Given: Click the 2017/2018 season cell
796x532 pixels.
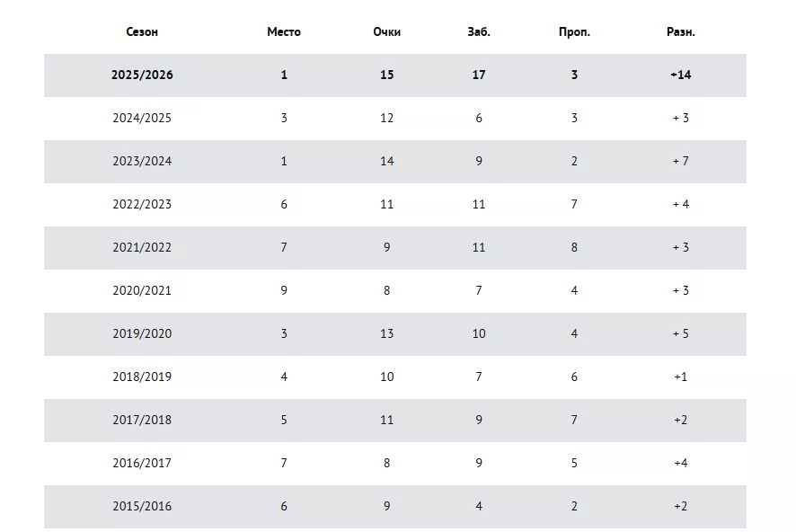Looking at the screenshot, I should [142, 420].
